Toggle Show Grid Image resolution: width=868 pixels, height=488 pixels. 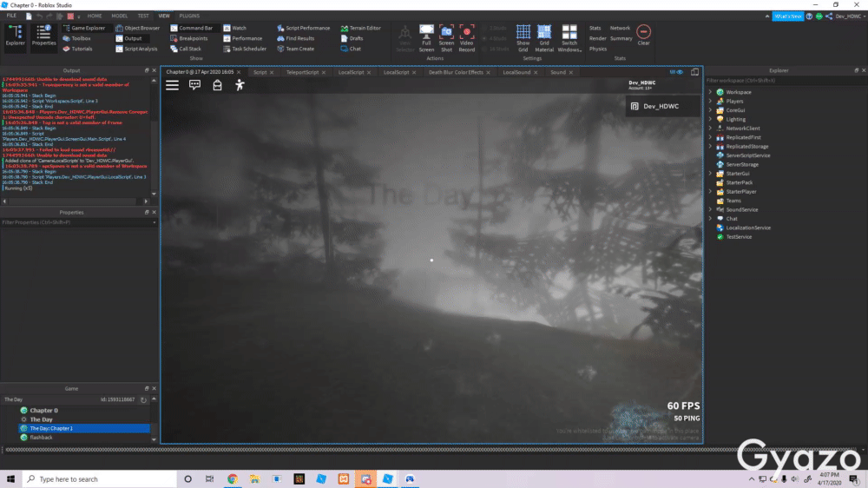click(x=523, y=38)
